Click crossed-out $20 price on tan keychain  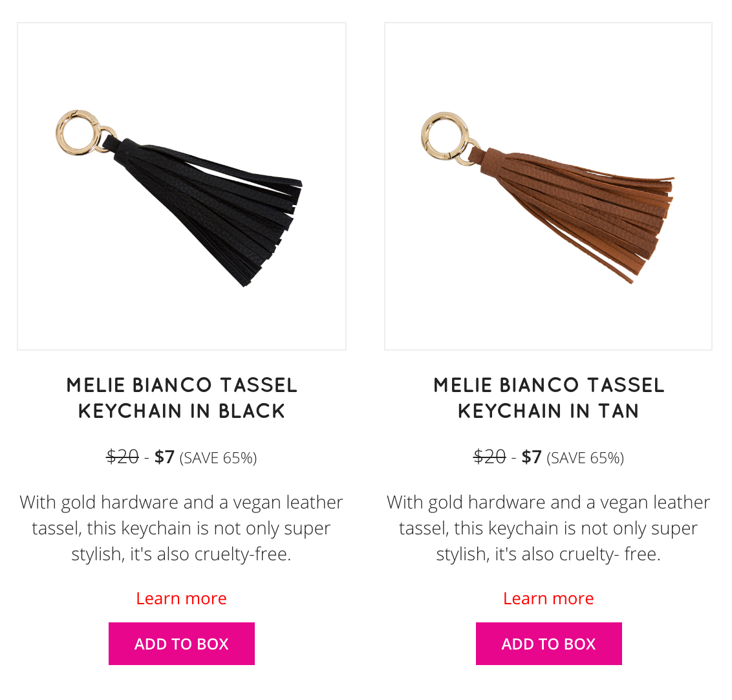(490, 457)
